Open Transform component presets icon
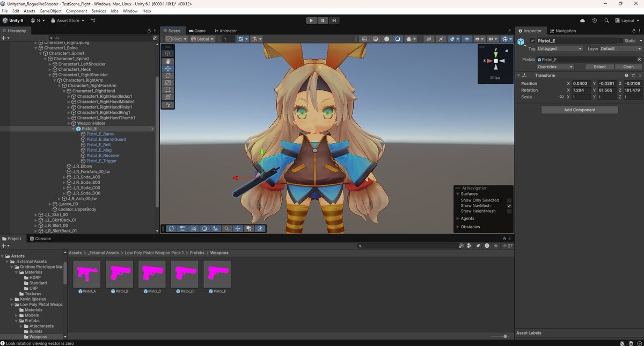This screenshot has width=644, height=346. click(633, 75)
